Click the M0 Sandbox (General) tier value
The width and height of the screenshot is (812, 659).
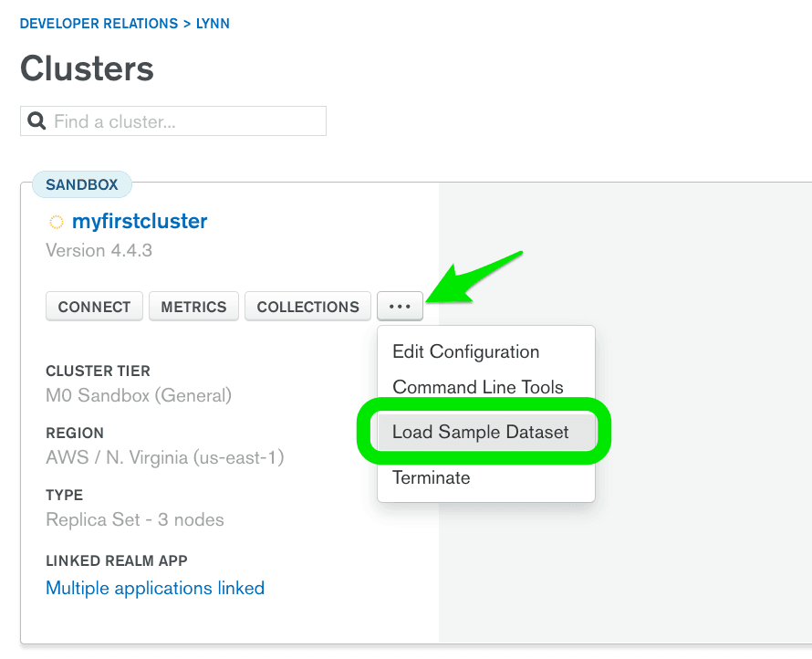pos(139,396)
